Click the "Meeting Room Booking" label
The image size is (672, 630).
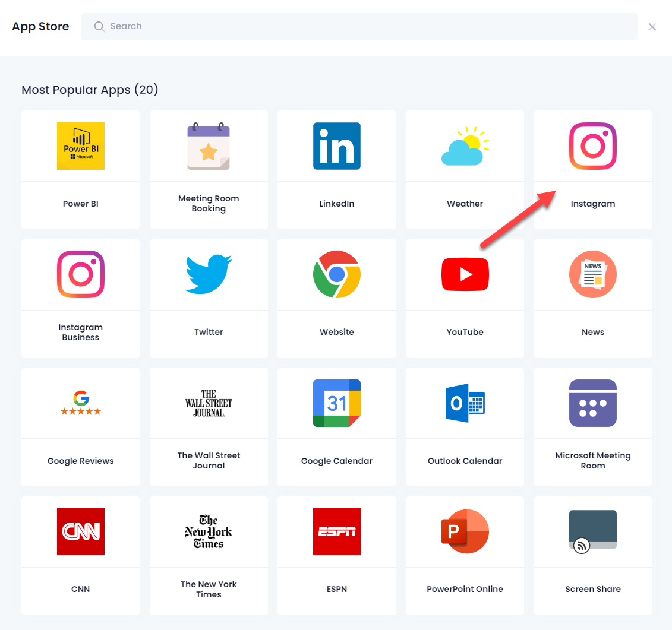coord(209,204)
